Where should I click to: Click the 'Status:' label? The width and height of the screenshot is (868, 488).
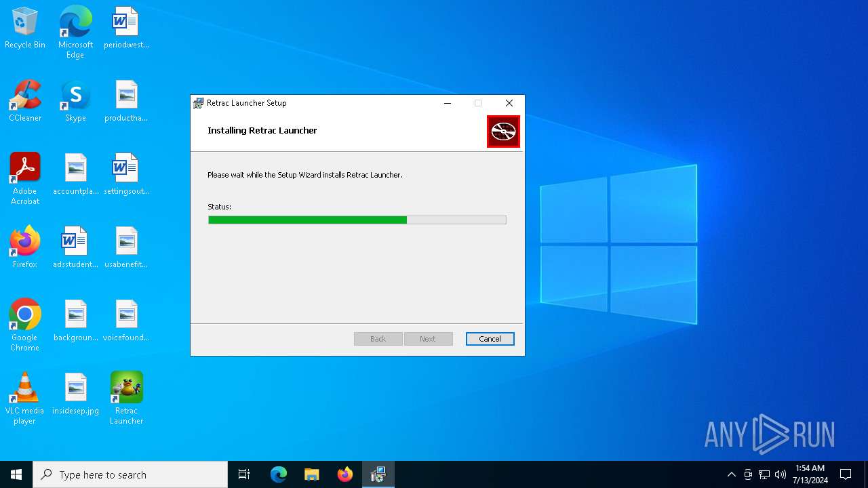pyautogui.click(x=219, y=207)
